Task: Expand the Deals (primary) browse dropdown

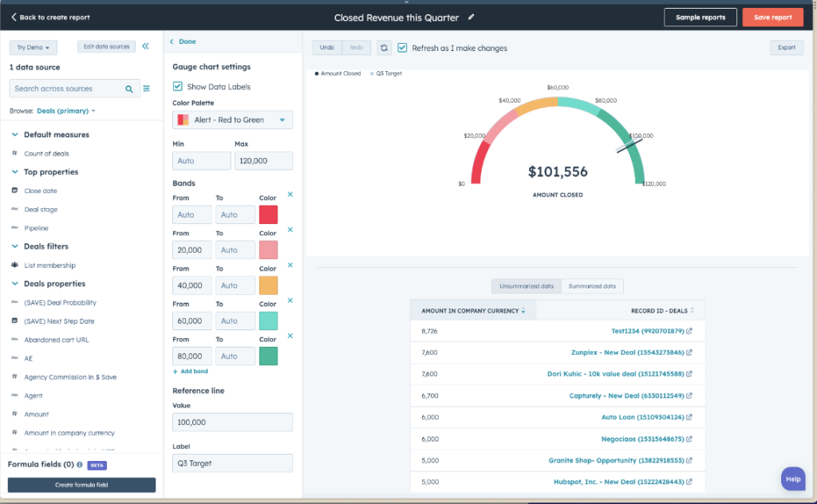Action: pyautogui.click(x=66, y=111)
